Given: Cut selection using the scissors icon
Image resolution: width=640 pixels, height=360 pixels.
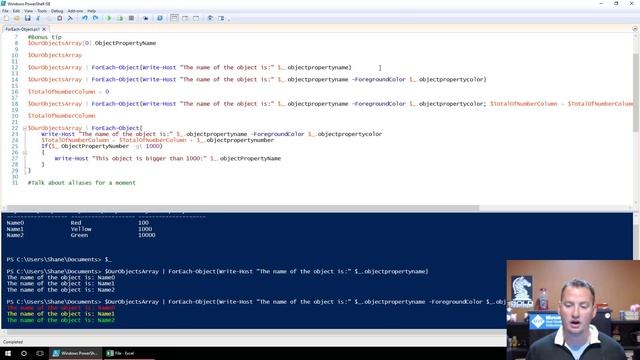Looking at the screenshot, I should [x=38, y=18].
